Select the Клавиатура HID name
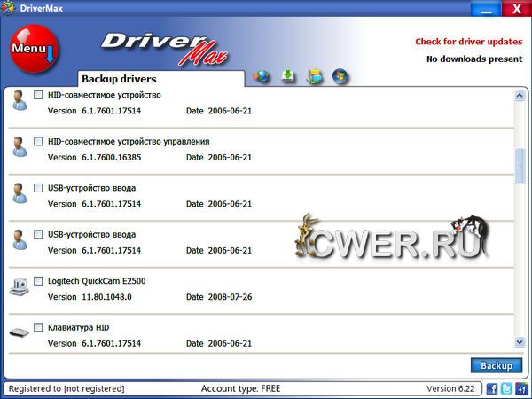Viewport: 532px width, 399px height. pos(78,327)
